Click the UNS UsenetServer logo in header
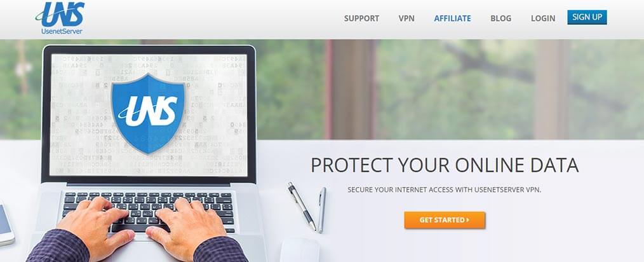This screenshot has height=262, width=644. 60,18
